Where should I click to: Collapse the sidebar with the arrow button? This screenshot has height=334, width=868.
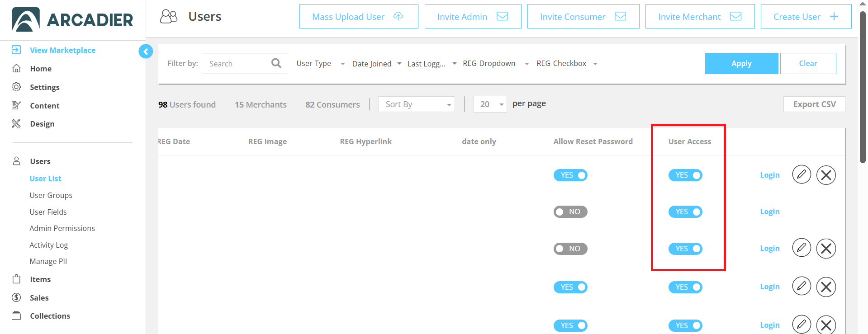[146, 52]
